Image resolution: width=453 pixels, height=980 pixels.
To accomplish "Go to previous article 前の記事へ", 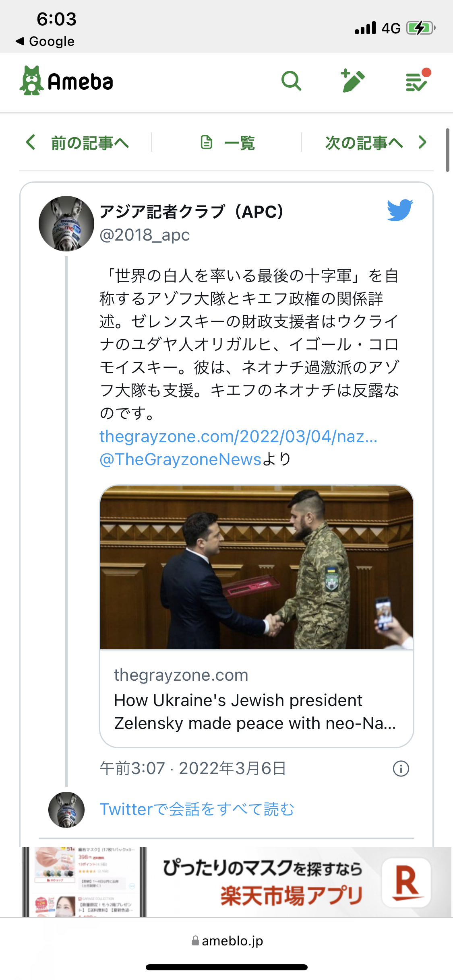I will point(89,143).
